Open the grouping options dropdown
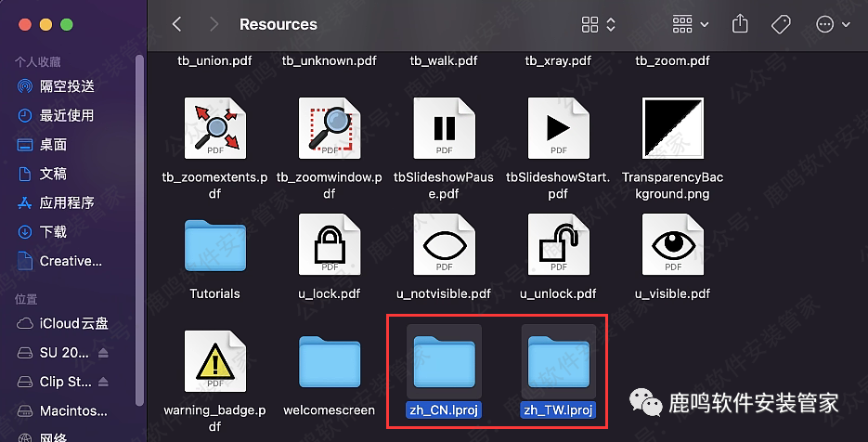Image resolution: width=868 pixels, height=442 pixels. pos(690,24)
